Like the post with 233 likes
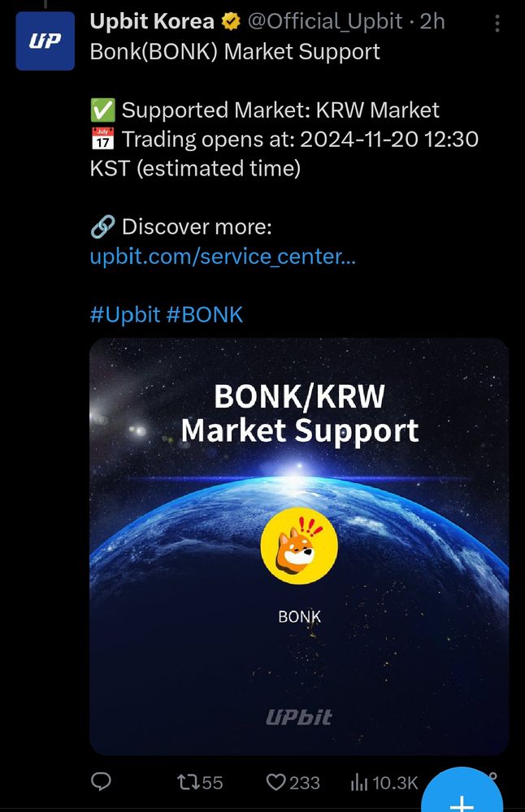This screenshot has width=525, height=812. pyautogui.click(x=293, y=782)
